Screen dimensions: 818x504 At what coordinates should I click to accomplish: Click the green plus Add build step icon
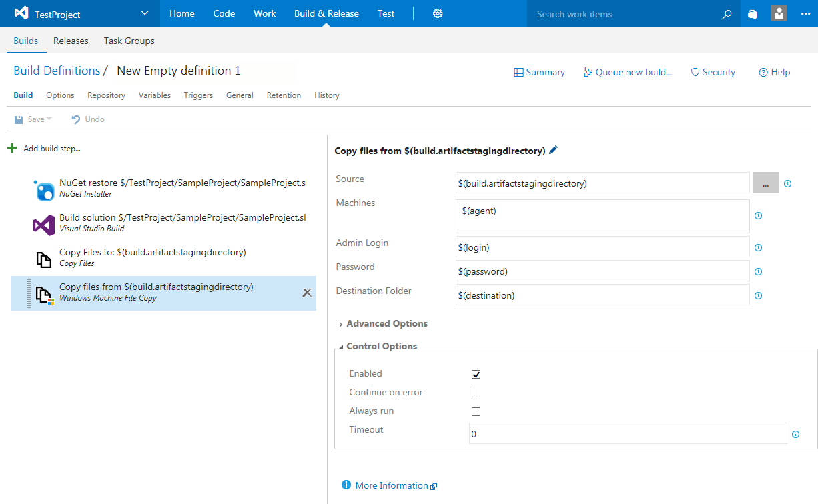(12, 148)
